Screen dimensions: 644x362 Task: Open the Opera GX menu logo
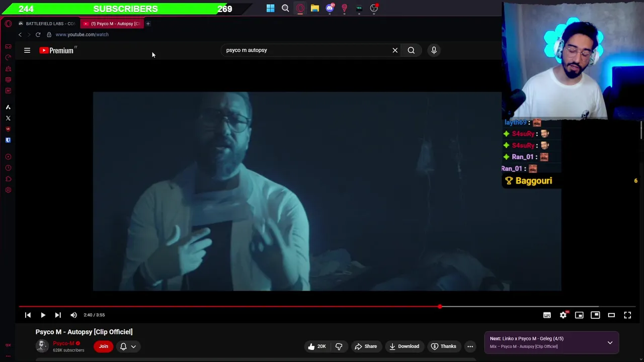(x=8, y=24)
